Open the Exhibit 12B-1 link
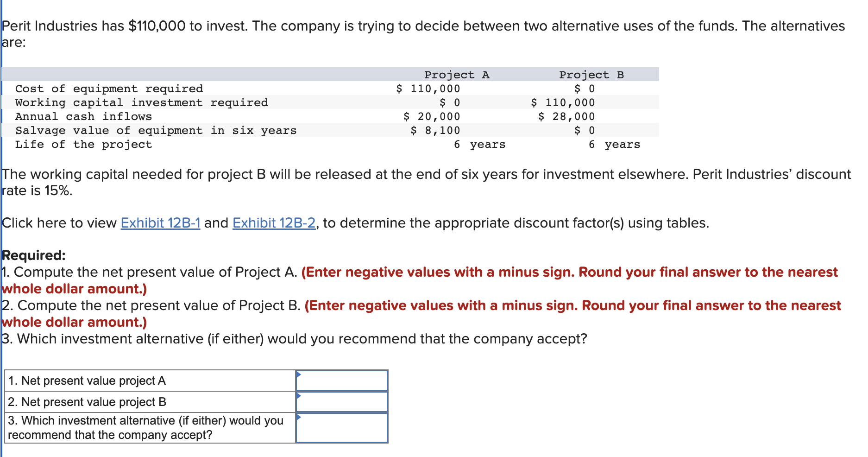868x457 pixels. point(160,223)
